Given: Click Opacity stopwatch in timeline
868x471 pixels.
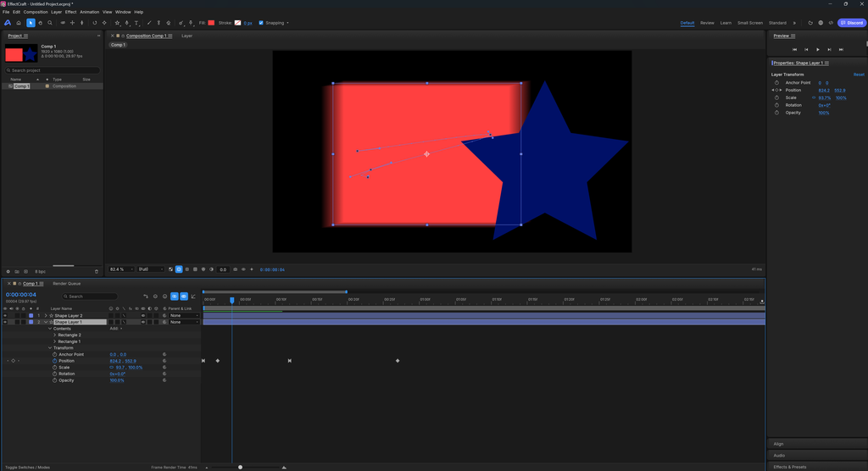Looking at the screenshot, I should click(55, 380).
